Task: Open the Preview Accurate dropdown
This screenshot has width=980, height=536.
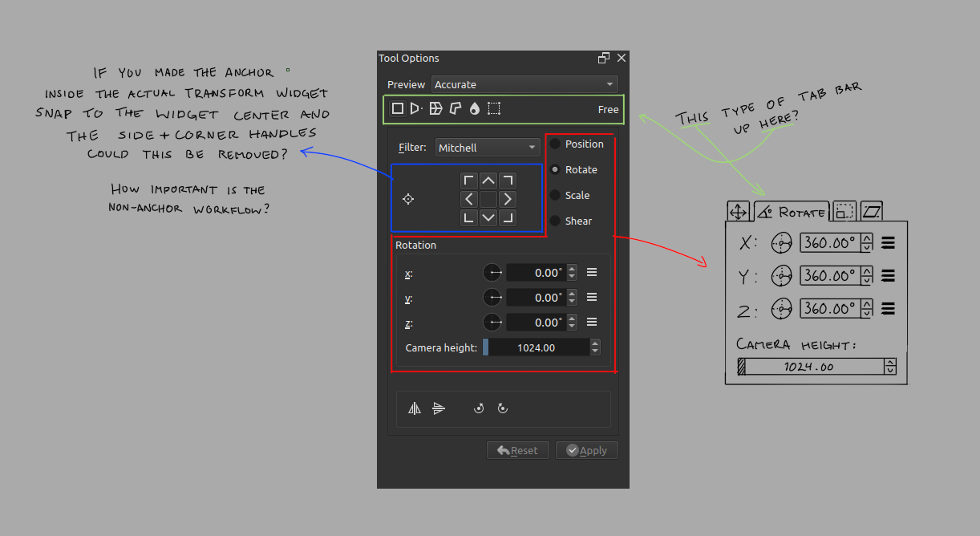Action: click(524, 84)
